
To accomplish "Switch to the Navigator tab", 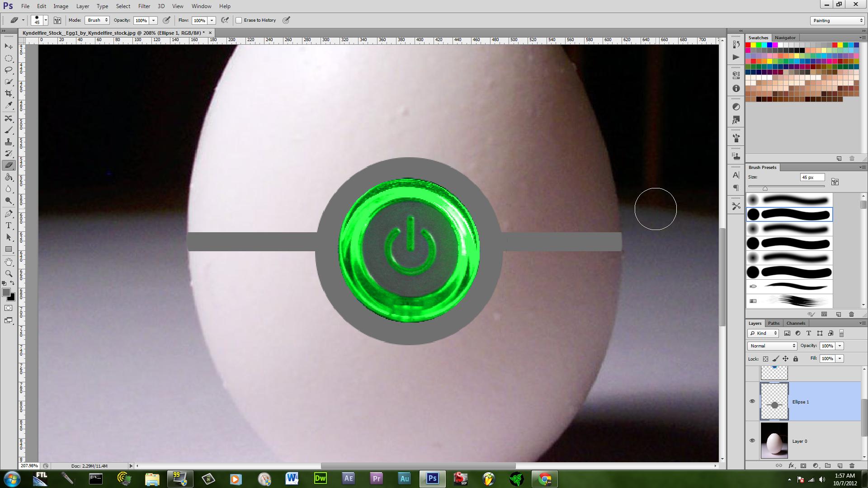I will point(785,38).
